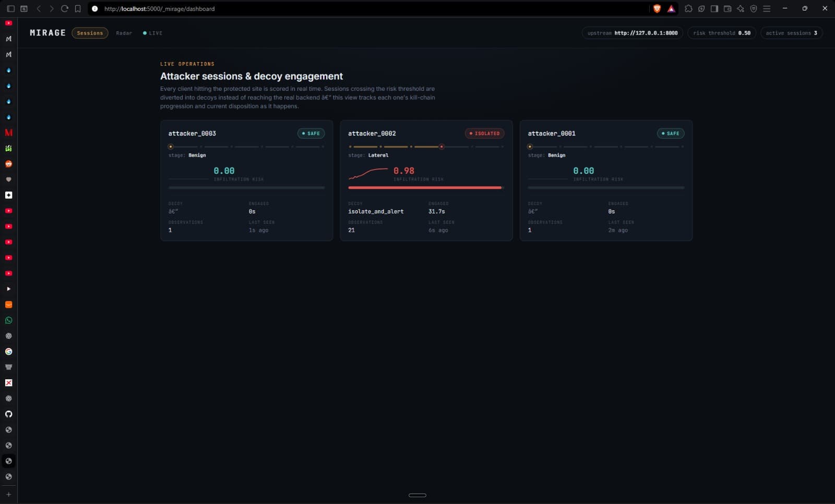
Task: Click the Lateral stage label
Action: coord(378,155)
